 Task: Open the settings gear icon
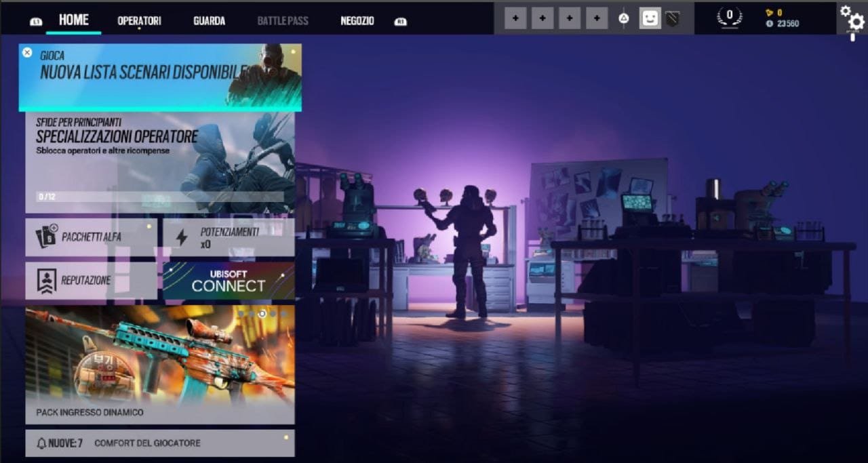(852, 18)
